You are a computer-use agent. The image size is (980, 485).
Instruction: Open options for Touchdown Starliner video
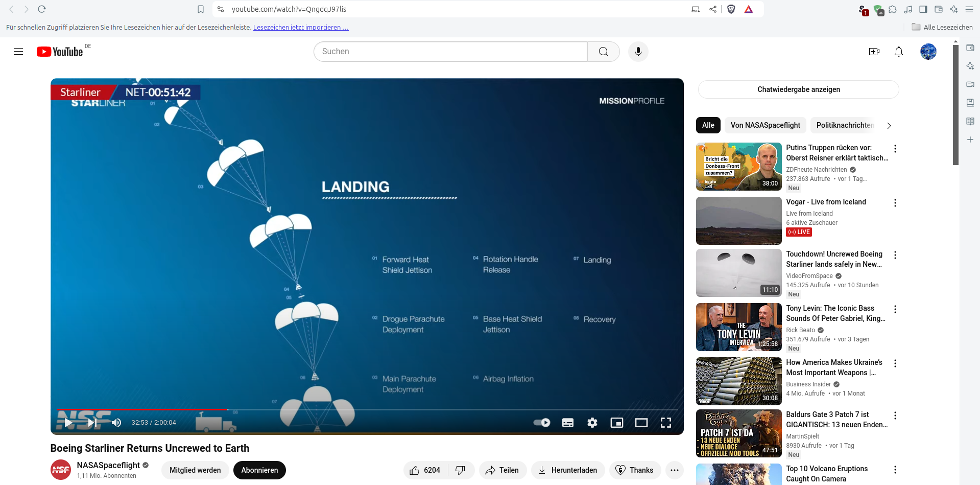click(895, 255)
